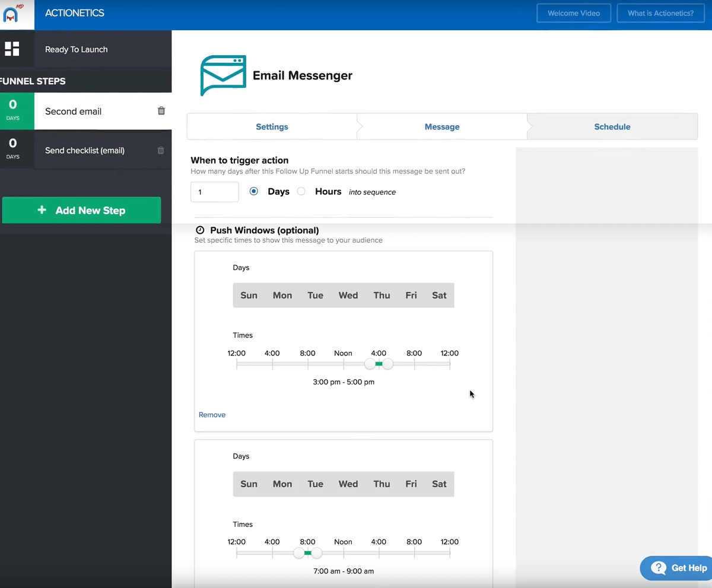
Task: Click the "3:00 pm - 5:00 pm" time range text
Action: [344, 382]
